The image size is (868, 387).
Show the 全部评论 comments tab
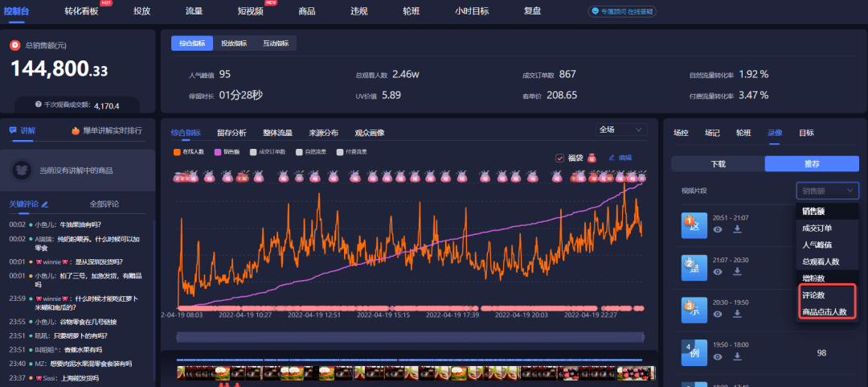[104, 204]
